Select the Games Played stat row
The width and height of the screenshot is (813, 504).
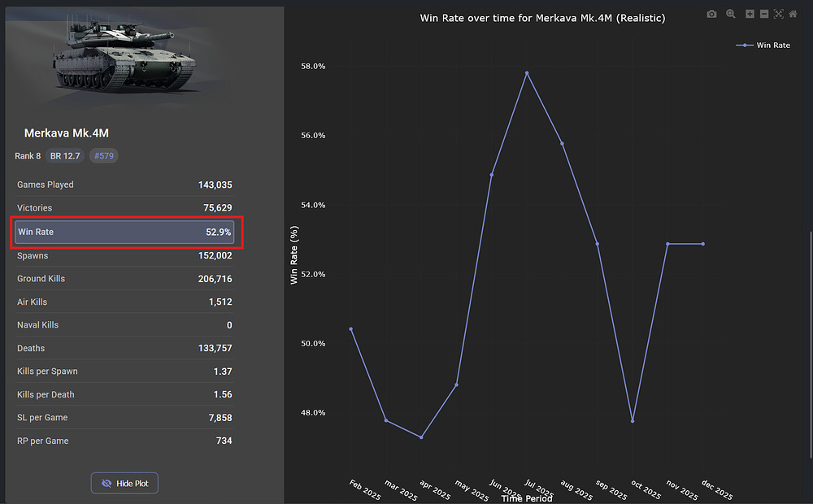(124, 185)
